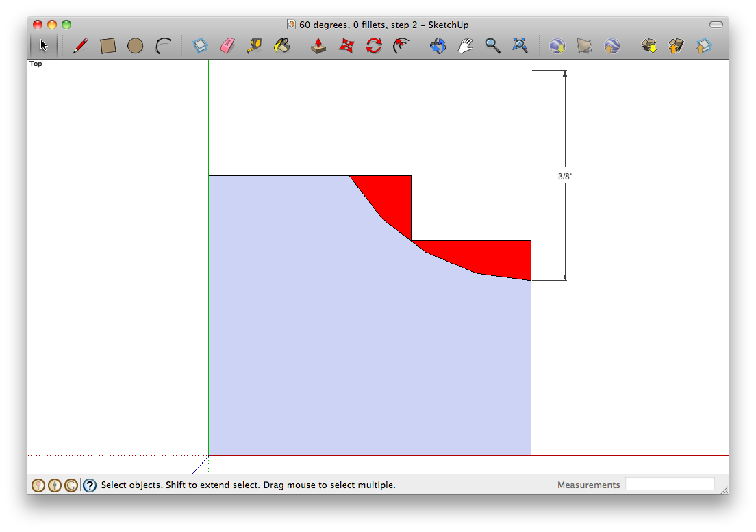
Task: Choose the Circle tool
Action: pyautogui.click(x=136, y=45)
